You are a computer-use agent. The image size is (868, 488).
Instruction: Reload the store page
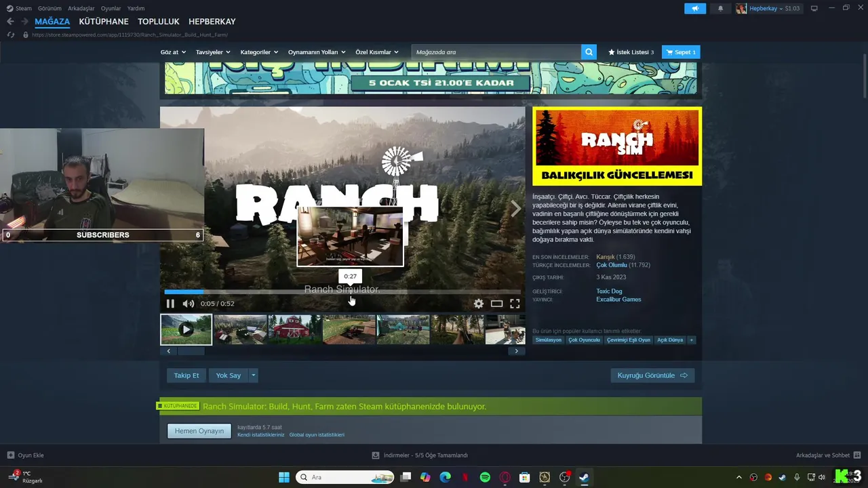tap(10, 35)
